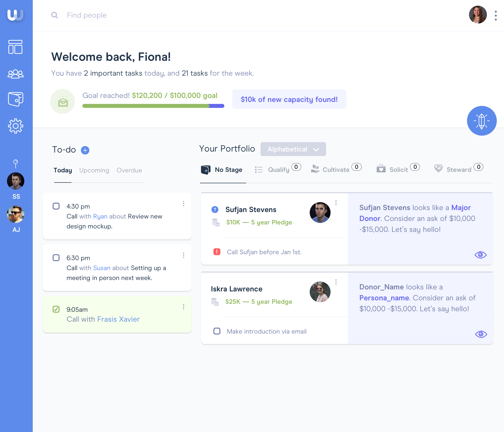504x432 pixels.
Task: Click the $10k new capacity found button
Action: (289, 99)
